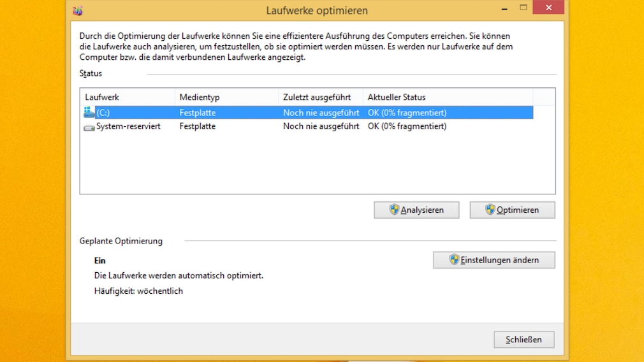
Task: Click the Zuletzt ausgeführt column header
Action: [320, 98]
